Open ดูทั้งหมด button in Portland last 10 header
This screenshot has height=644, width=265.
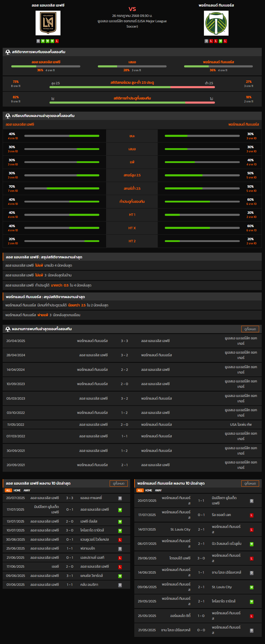point(250,483)
